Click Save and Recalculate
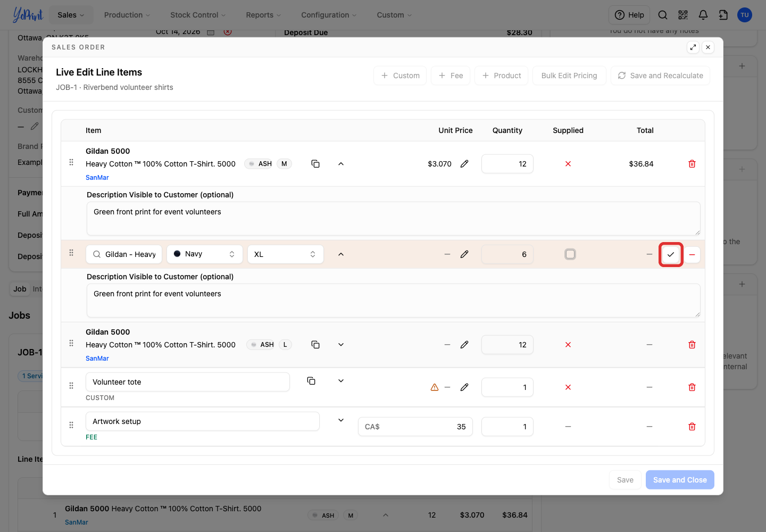Viewport: 766px width, 532px height. point(660,76)
